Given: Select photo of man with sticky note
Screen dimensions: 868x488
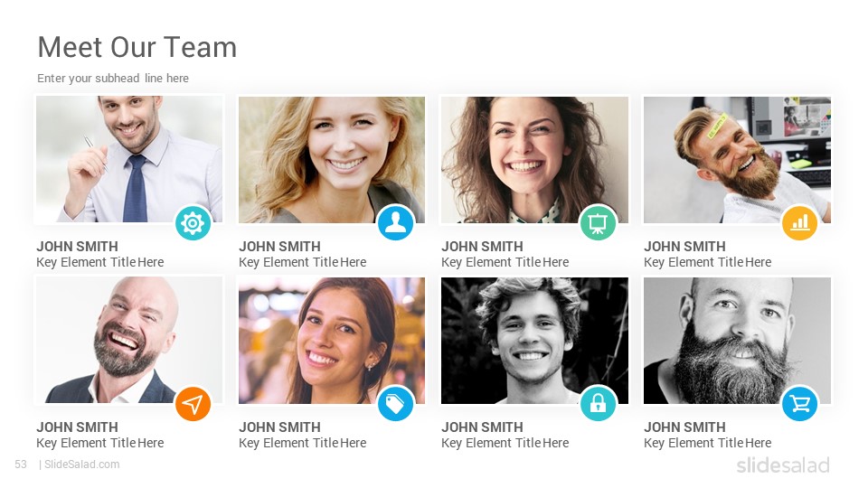Looking at the screenshot, I should [x=737, y=159].
